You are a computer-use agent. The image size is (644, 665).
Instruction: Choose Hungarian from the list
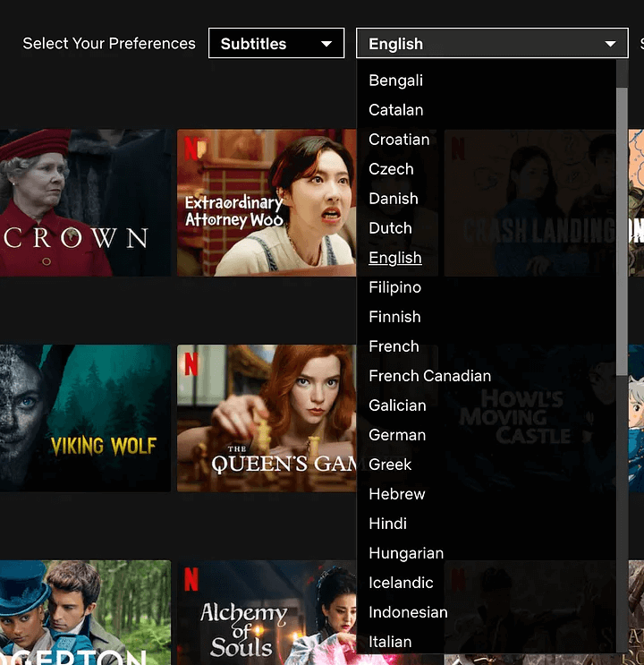pyautogui.click(x=406, y=553)
